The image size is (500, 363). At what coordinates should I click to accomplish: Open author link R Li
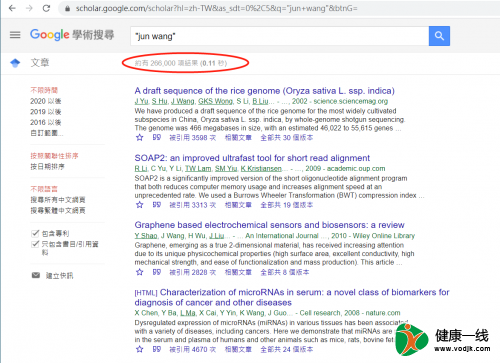tap(141, 168)
